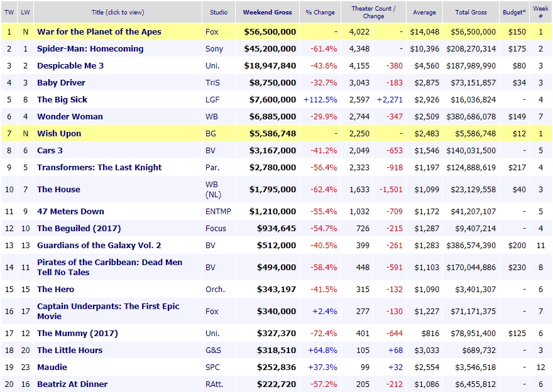The height and width of the screenshot is (392, 553).
Task: Open the 47 Meters Down link
Action: [70, 211]
